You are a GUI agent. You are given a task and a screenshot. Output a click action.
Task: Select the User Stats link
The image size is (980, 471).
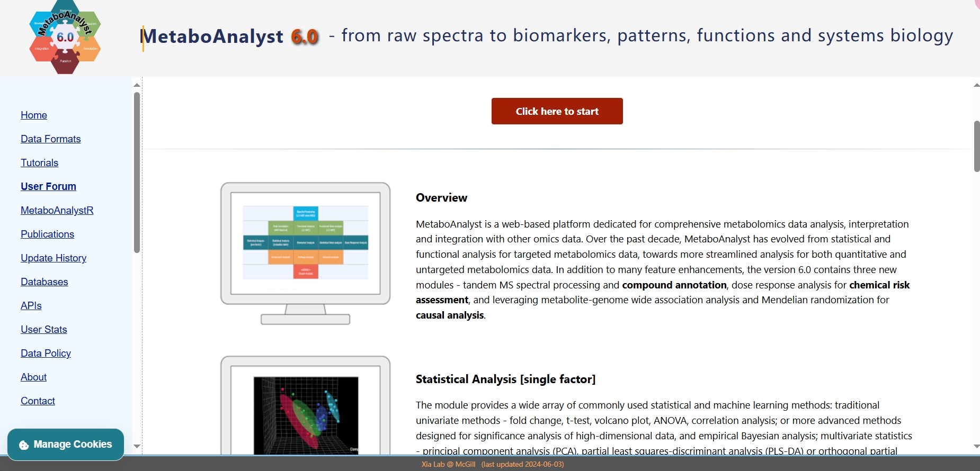coord(44,329)
